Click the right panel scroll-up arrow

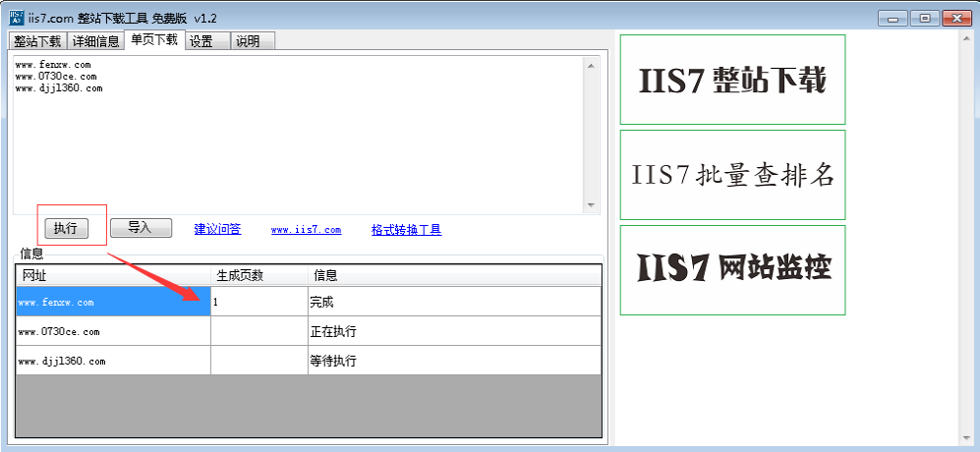tap(965, 37)
